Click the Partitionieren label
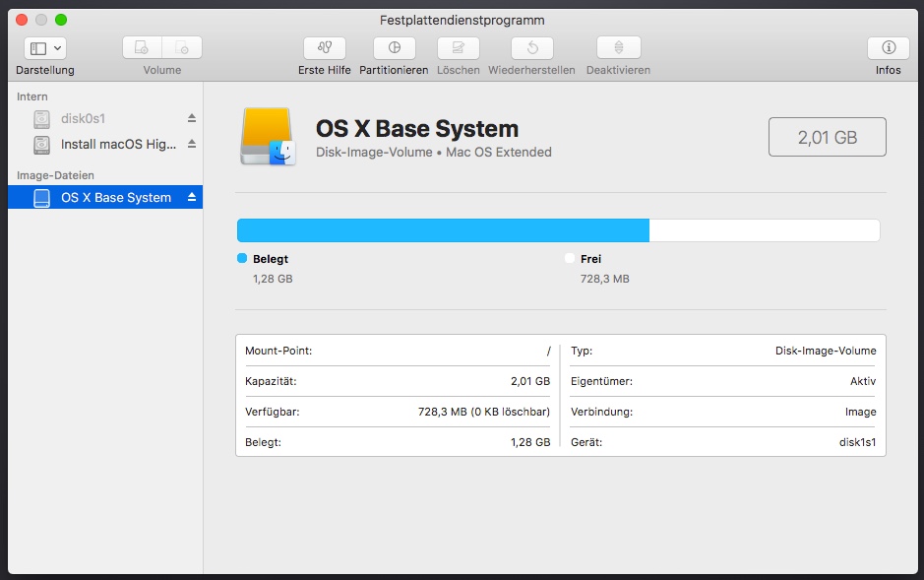 tap(394, 70)
